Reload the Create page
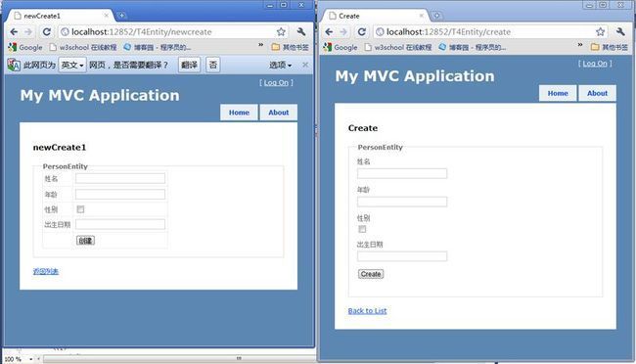636x364 pixels. point(362,31)
